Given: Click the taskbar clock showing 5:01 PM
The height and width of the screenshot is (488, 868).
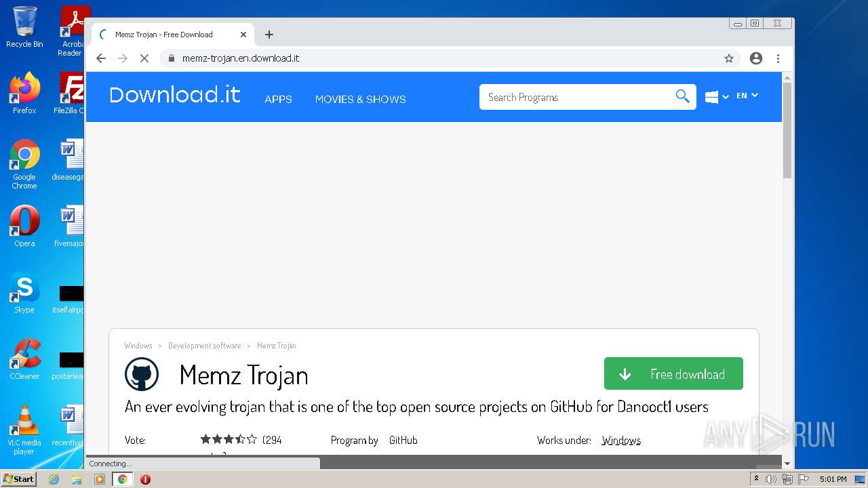Looking at the screenshot, I should [x=833, y=479].
